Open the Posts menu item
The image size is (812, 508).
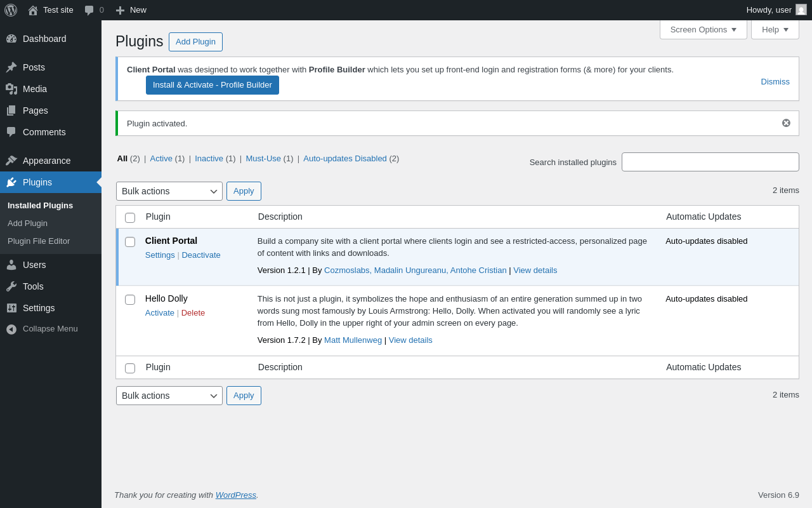tap(51, 67)
